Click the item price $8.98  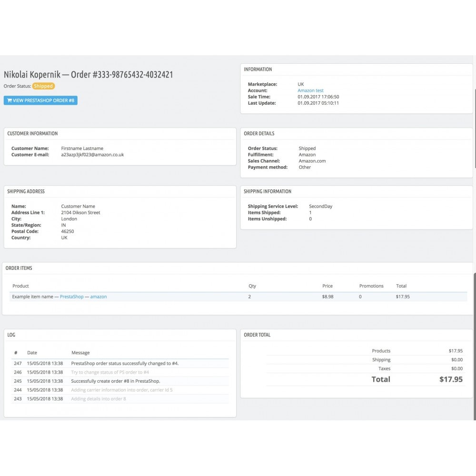[x=327, y=297]
